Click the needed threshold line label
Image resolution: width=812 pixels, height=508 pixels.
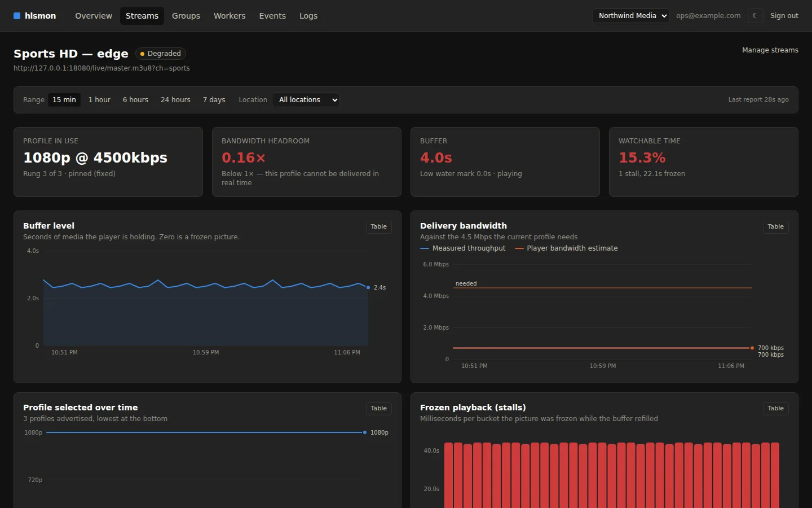466,284
